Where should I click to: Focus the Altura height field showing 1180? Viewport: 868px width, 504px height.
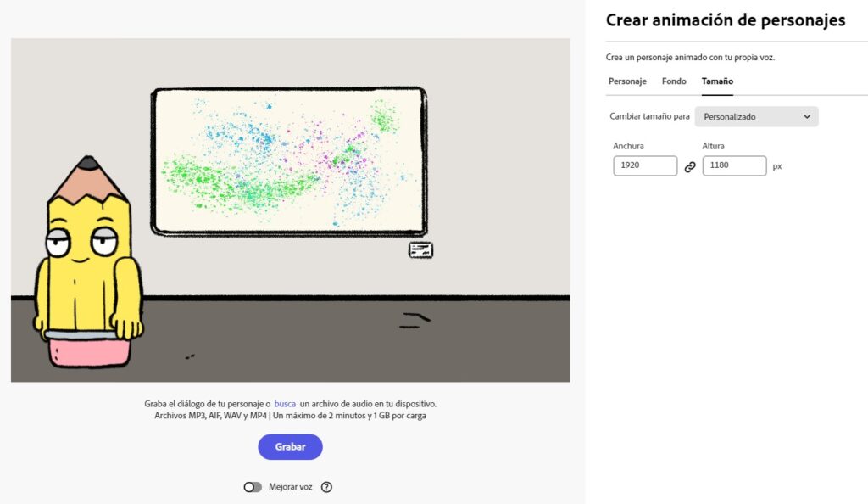click(734, 165)
